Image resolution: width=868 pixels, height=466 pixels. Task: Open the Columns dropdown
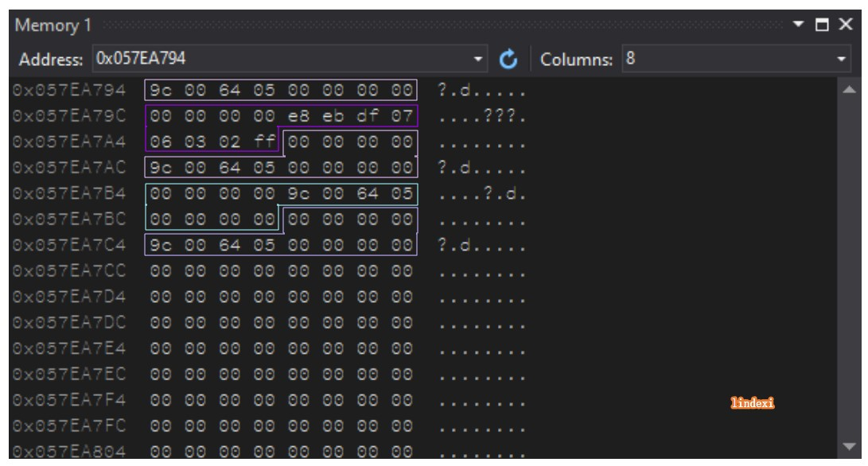[x=842, y=59]
